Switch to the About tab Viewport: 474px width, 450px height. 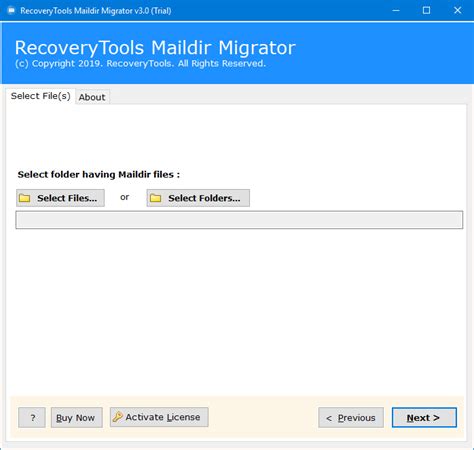[x=92, y=97]
